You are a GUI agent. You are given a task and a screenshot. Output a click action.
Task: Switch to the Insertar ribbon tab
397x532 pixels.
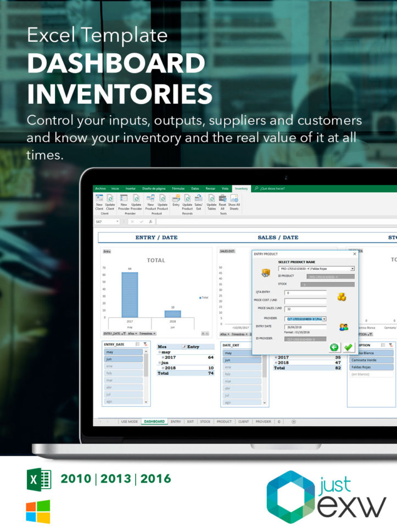point(130,189)
